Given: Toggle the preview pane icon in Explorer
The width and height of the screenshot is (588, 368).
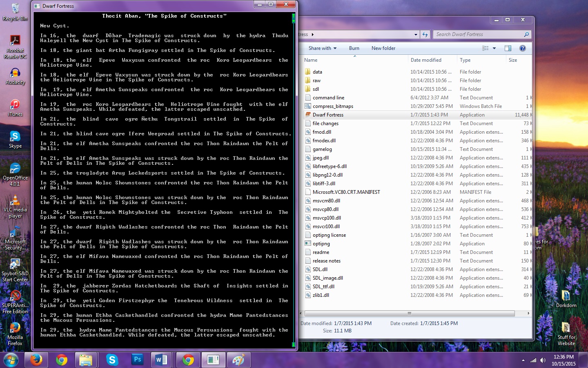Looking at the screenshot, I should click(508, 48).
